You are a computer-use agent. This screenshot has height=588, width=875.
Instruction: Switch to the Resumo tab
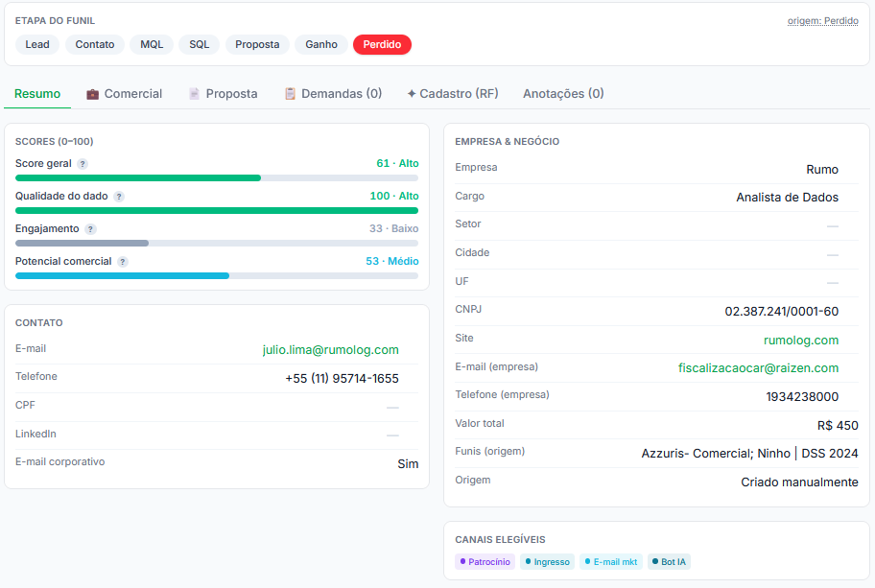pos(37,94)
